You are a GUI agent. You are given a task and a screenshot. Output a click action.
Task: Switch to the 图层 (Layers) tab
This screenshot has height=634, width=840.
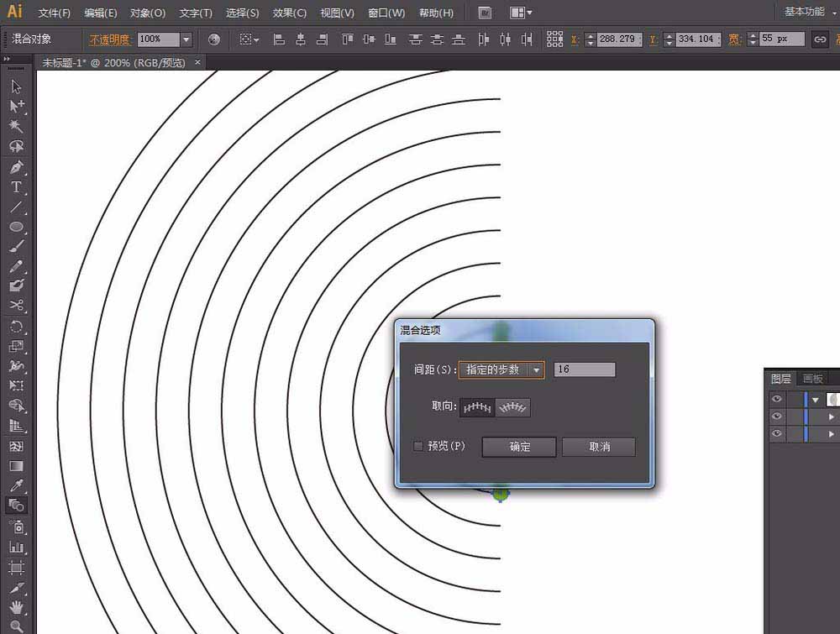(x=780, y=379)
